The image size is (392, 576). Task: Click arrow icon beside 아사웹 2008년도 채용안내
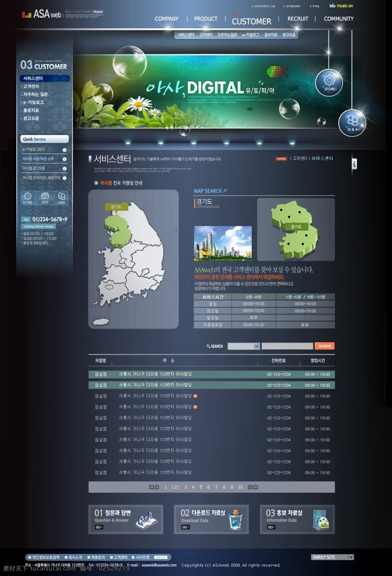coord(64,178)
